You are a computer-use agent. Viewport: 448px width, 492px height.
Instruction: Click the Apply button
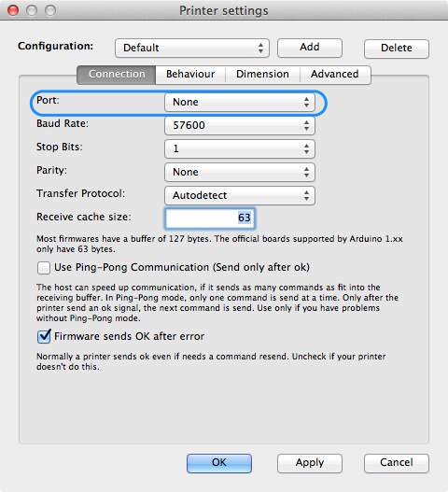310,463
